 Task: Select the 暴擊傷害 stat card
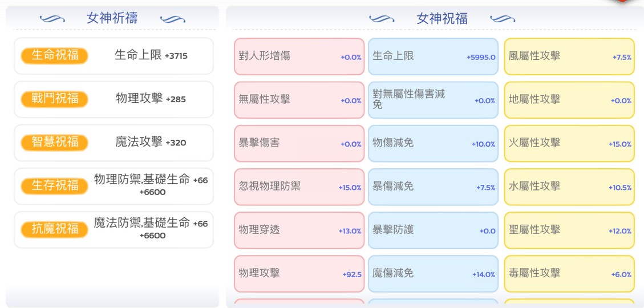(299, 143)
